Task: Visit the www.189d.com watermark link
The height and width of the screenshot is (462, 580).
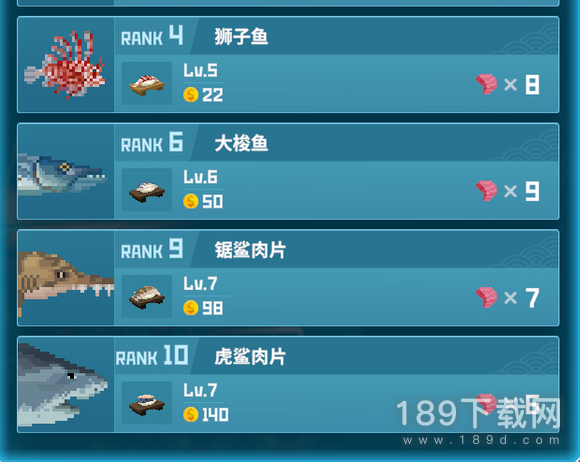Action: 481,440
